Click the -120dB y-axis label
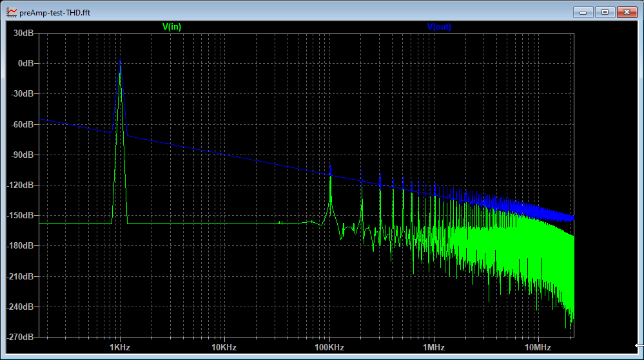Screen dimensions: 644x360 coord(20,185)
